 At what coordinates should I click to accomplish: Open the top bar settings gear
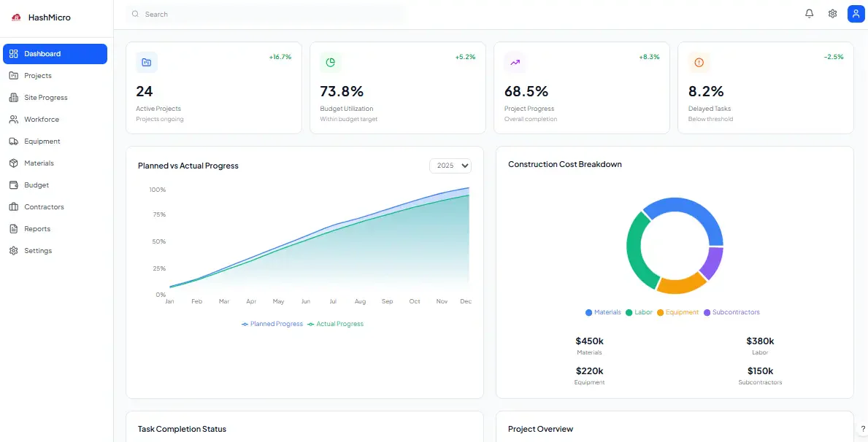(x=832, y=14)
